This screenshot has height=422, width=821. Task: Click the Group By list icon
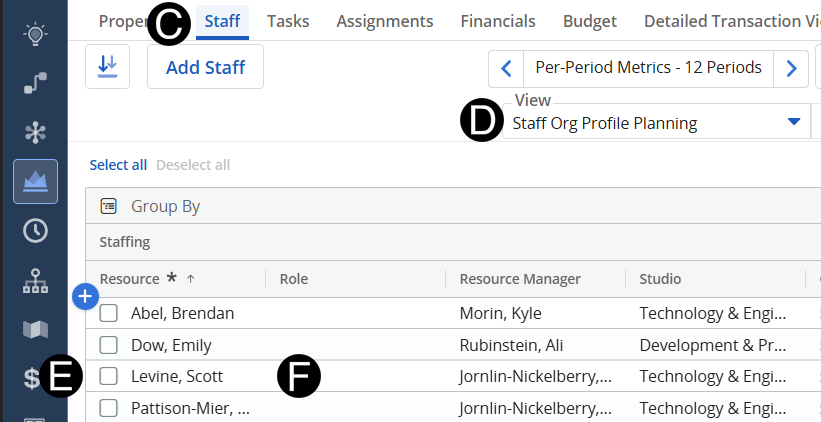(x=109, y=206)
